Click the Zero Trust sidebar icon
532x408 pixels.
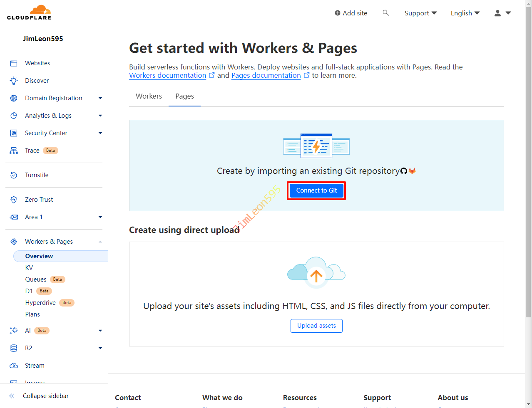(x=14, y=200)
